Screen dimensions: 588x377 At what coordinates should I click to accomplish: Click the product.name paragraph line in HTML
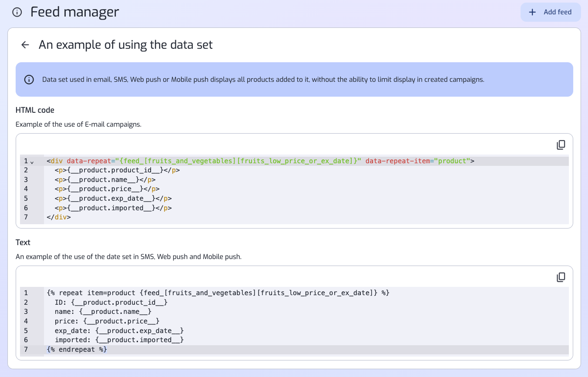105,180
